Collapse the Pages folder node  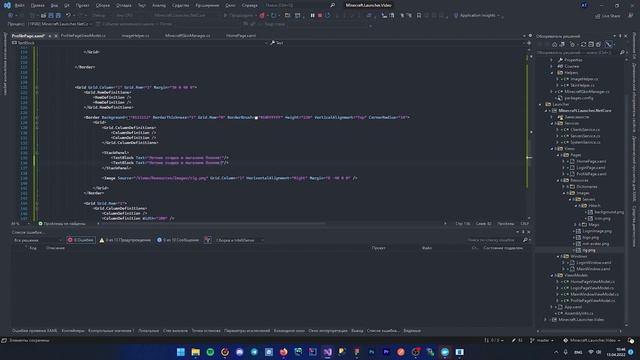[x=558, y=155]
